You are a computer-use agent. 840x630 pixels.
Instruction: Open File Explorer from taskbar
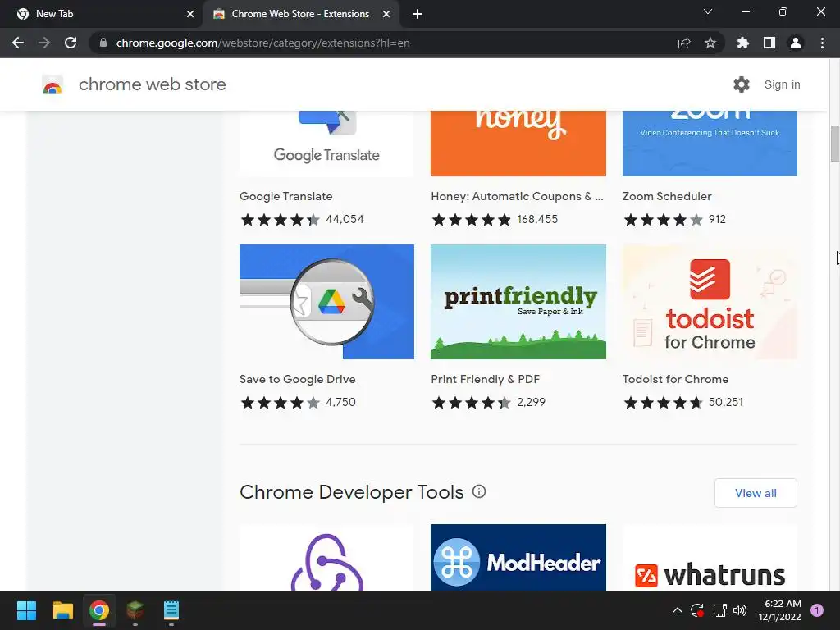[x=62, y=610]
